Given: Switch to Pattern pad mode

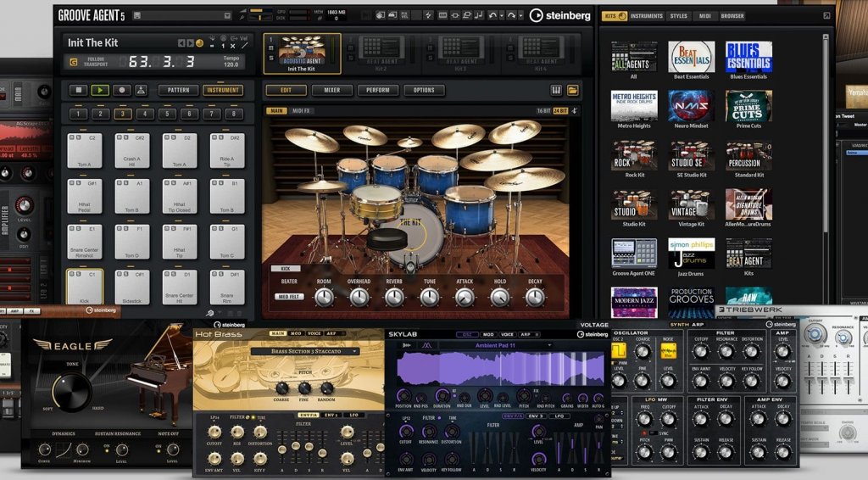Looking at the screenshot, I should coord(178,90).
